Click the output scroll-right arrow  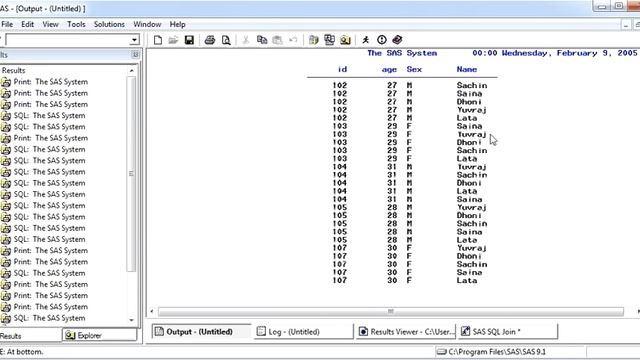tap(637, 311)
